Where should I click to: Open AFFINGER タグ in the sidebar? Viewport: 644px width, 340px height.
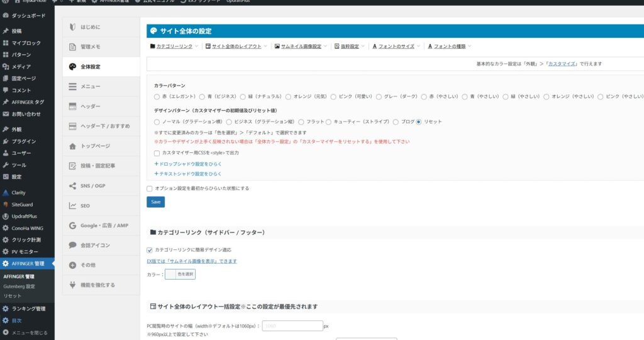tap(27, 102)
